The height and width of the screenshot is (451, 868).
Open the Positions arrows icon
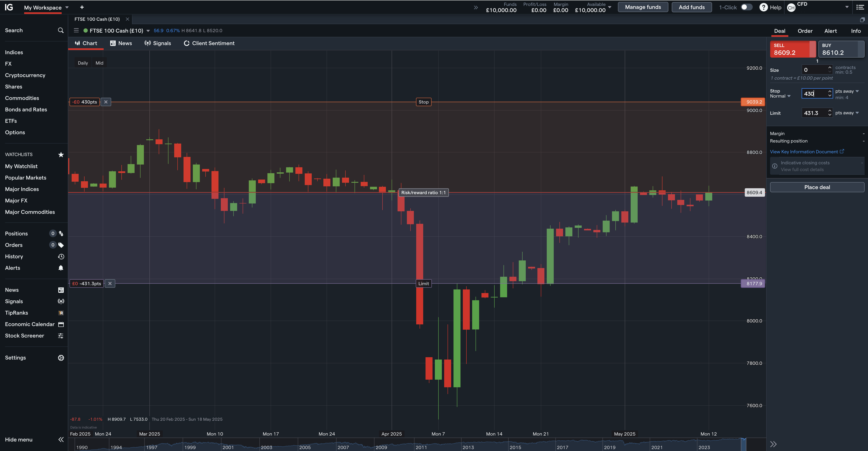coord(61,234)
